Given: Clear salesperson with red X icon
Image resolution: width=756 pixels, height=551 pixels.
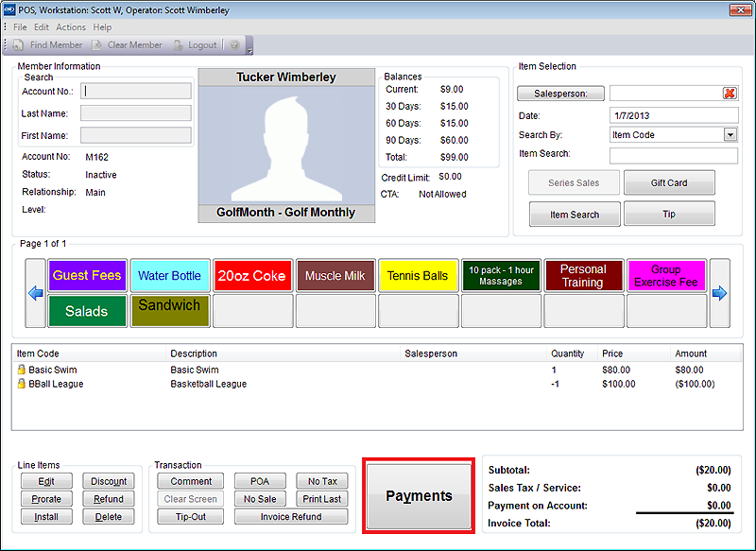Looking at the screenshot, I should click(x=730, y=93).
